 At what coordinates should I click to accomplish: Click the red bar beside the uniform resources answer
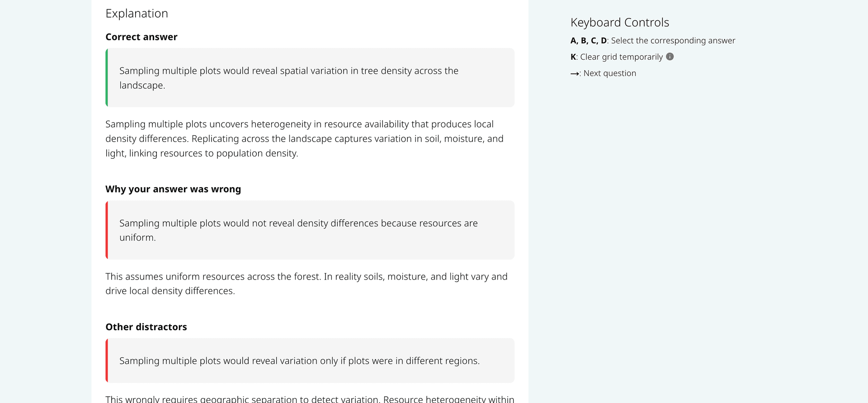tap(107, 230)
